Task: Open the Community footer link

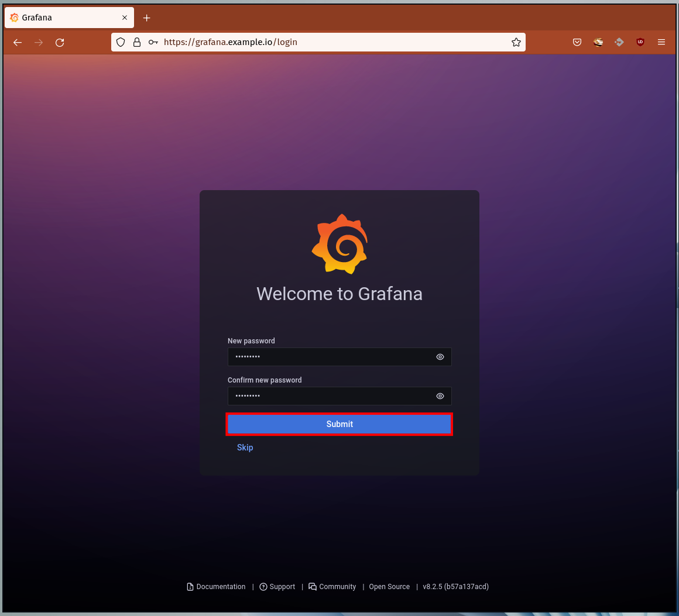Action: (332, 587)
